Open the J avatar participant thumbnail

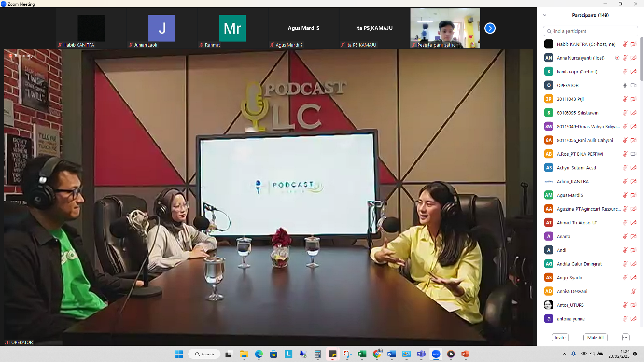coord(161,28)
